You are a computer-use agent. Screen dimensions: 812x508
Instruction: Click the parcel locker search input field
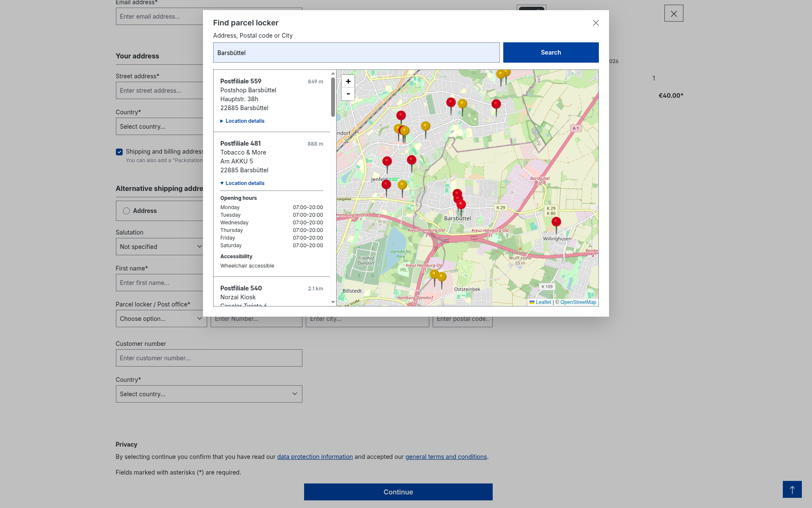(356, 52)
